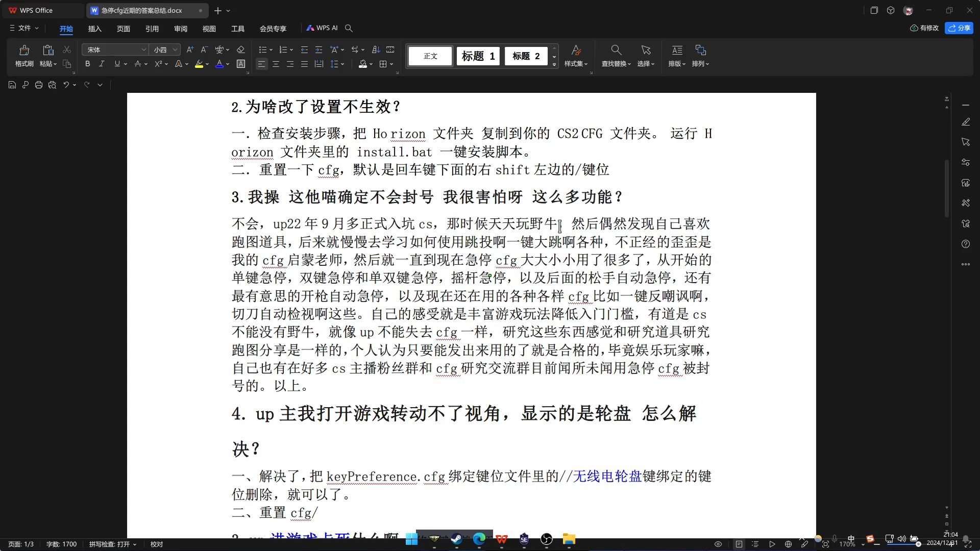Apply the 标题 2 heading style
Viewport: 980px width, 551px height.
pos(526,56)
